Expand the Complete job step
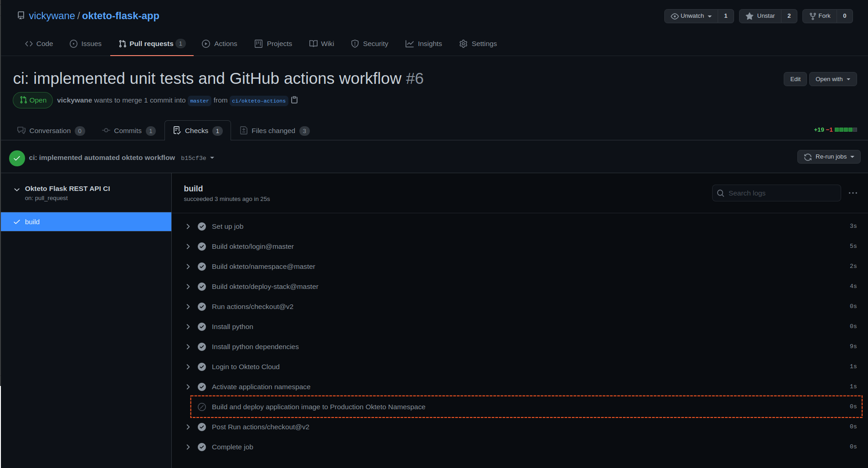 coord(188,447)
